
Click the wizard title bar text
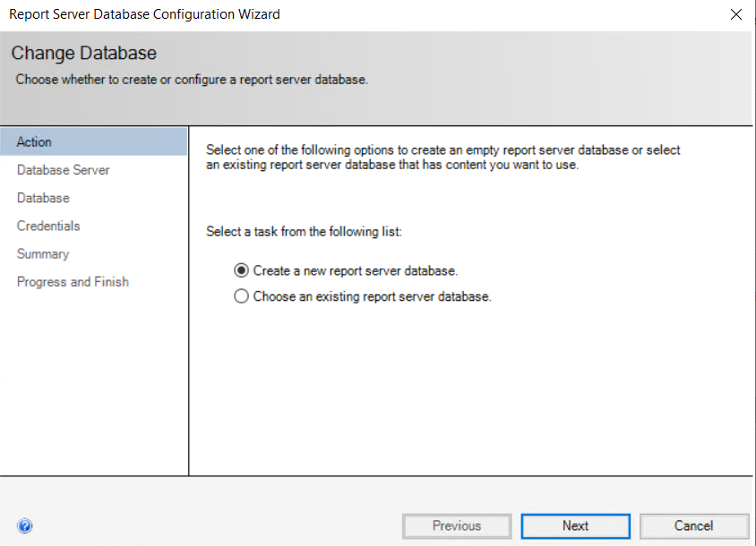pyautogui.click(x=144, y=14)
